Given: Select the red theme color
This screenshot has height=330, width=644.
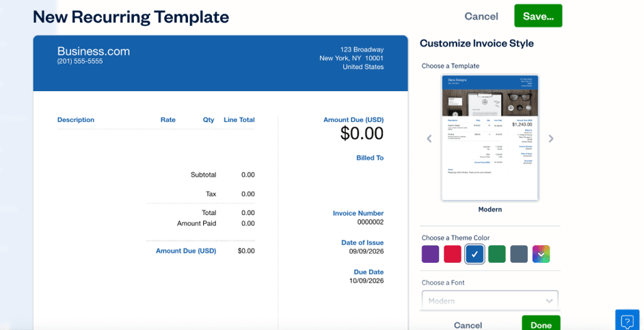Looking at the screenshot, I should (453, 254).
